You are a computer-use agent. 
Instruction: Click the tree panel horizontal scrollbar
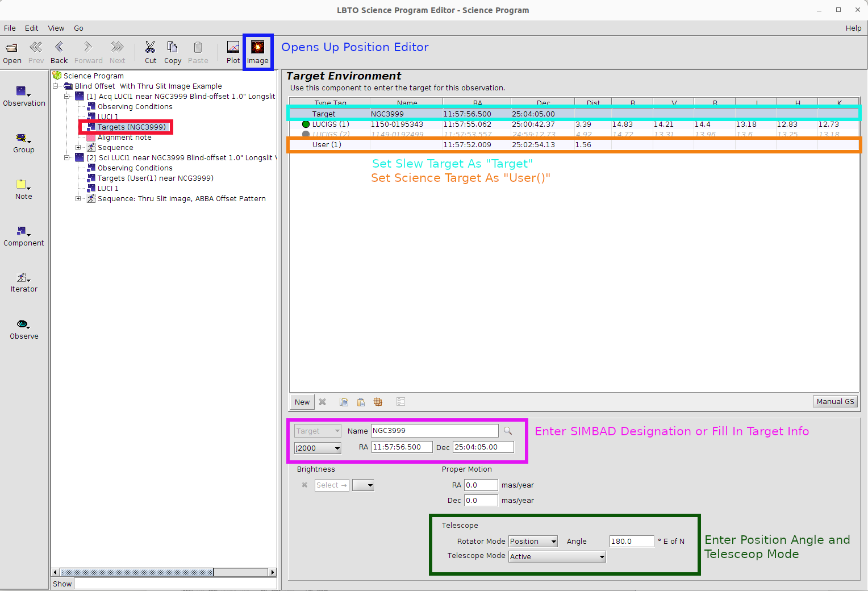coord(136,572)
